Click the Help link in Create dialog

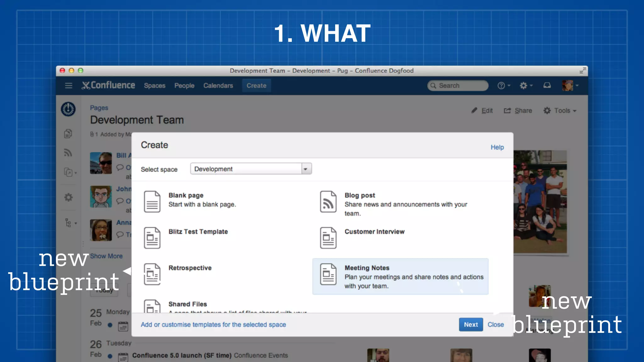(497, 147)
